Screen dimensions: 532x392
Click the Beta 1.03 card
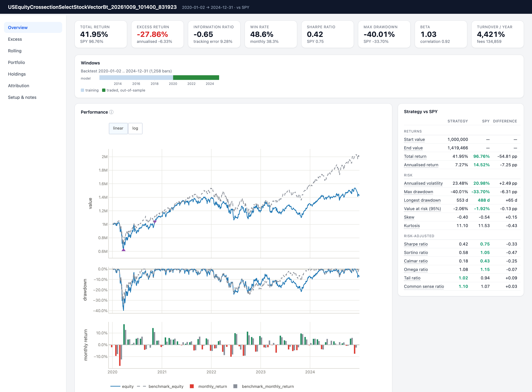coord(441,34)
